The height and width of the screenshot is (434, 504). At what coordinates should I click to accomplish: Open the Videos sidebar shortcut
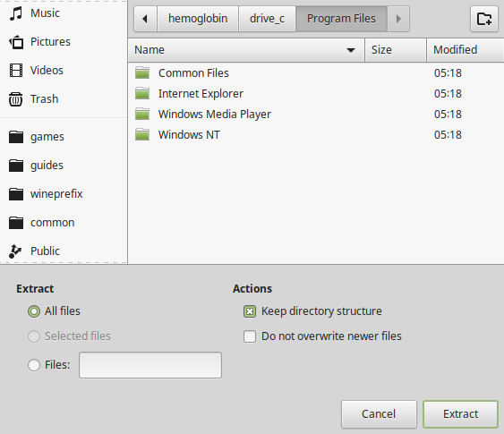point(64,71)
